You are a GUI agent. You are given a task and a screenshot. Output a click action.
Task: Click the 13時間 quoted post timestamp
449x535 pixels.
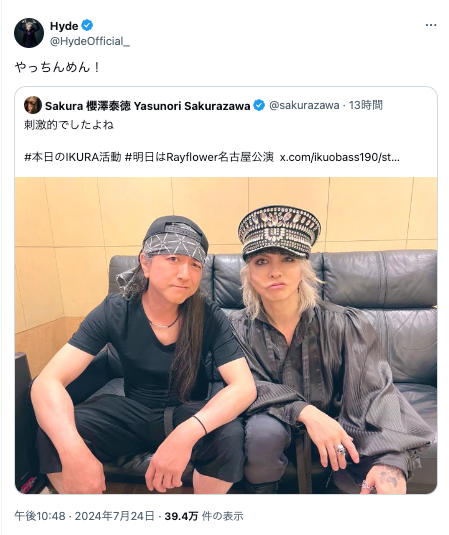pyautogui.click(x=365, y=105)
